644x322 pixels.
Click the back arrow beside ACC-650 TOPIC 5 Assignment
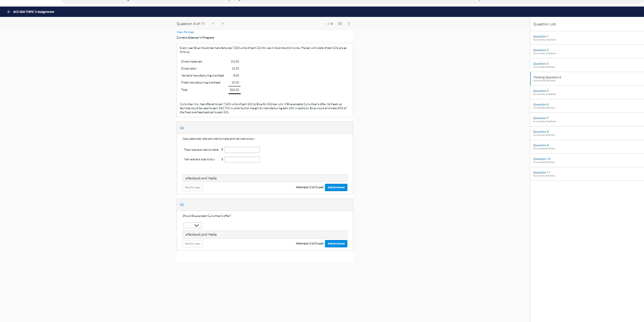(9, 12)
